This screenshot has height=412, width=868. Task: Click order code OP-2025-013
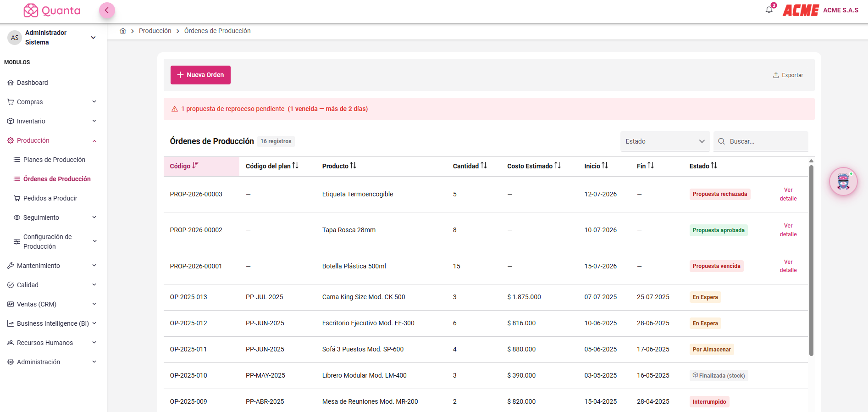(188, 297)
